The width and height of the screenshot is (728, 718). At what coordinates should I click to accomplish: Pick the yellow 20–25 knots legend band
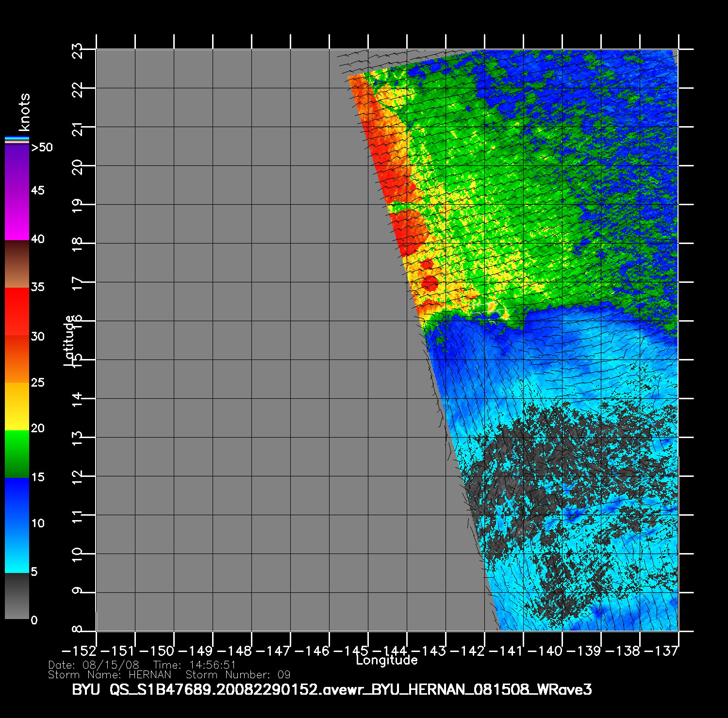(17, 407)
